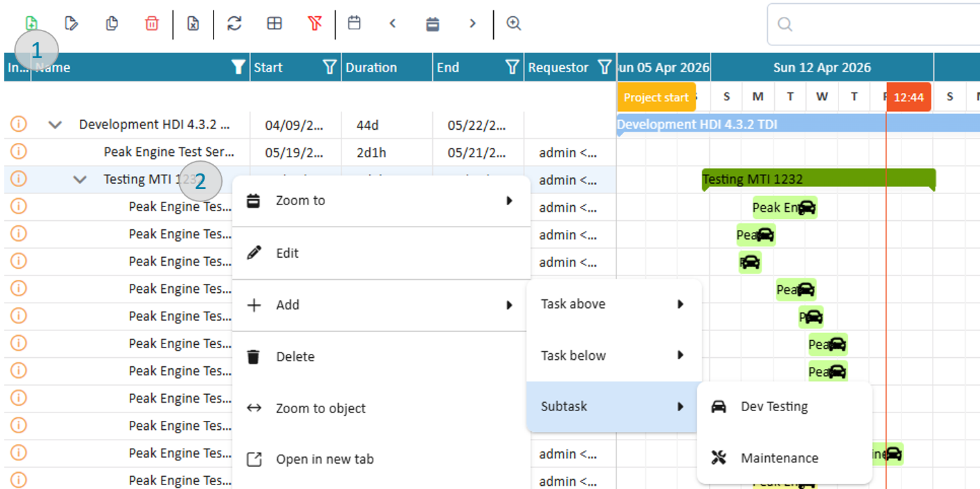
Task: Click info icon for Testing MTI row
Action: [x=19, y=179]
